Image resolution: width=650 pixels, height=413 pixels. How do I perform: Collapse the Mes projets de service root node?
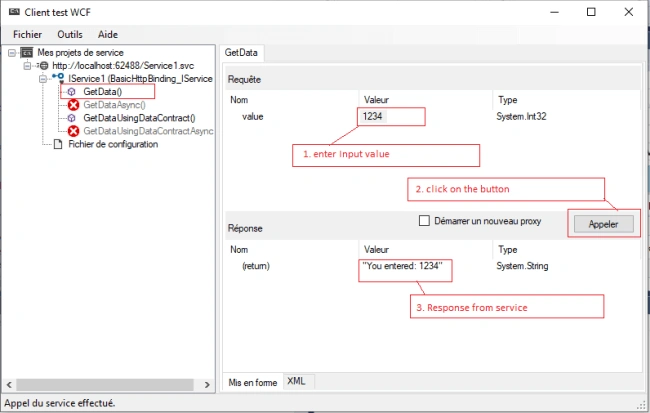click(x=12, y=53)
